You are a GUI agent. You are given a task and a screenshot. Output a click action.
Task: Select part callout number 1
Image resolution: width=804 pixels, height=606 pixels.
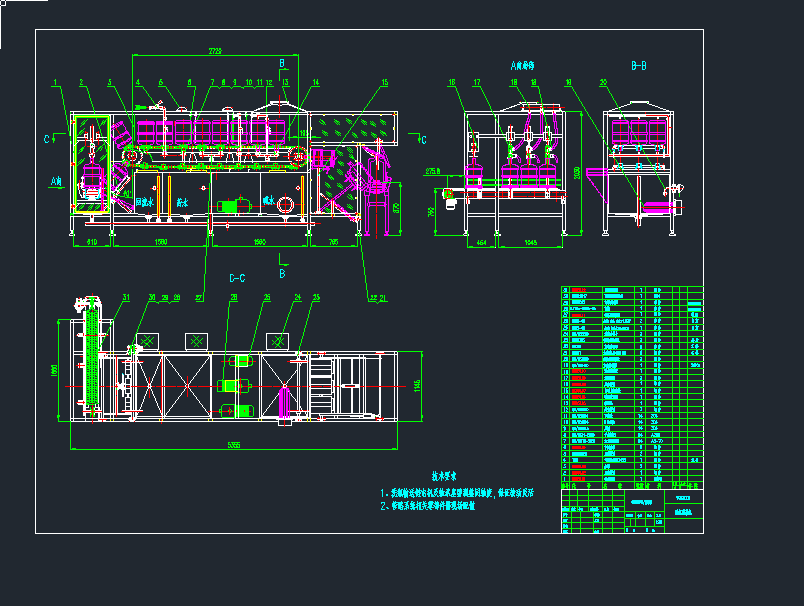56,82
